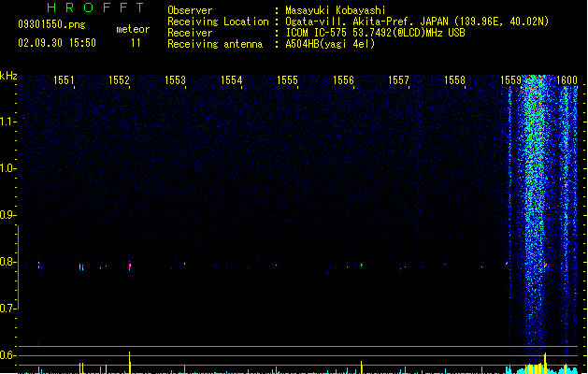588x374 pixels.
Task: Click the 1553 time marker
Action: pos(175,80)
